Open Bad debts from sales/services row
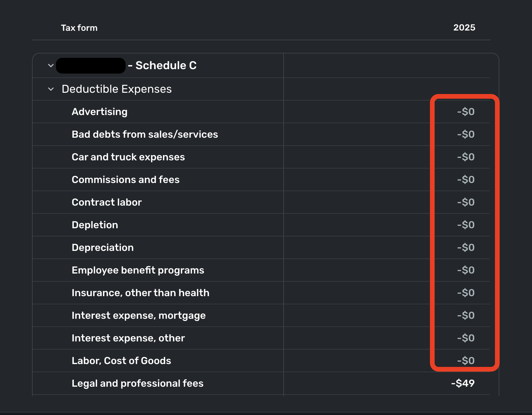This screenshot has height=415, width=532. coord(145,135)
